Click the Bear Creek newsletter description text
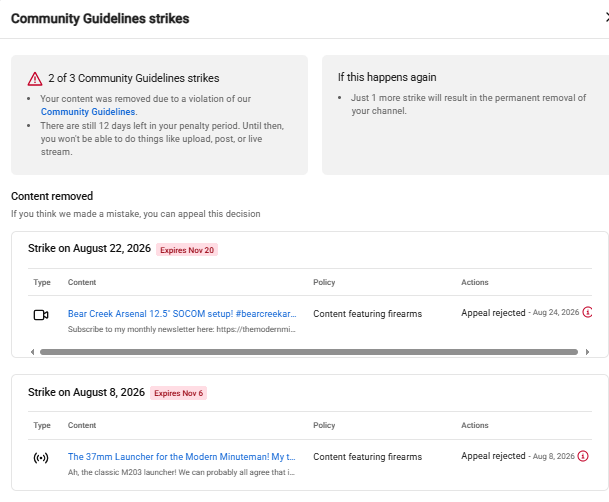Viewport: 609px width, 502px height. tap(181, 329)
